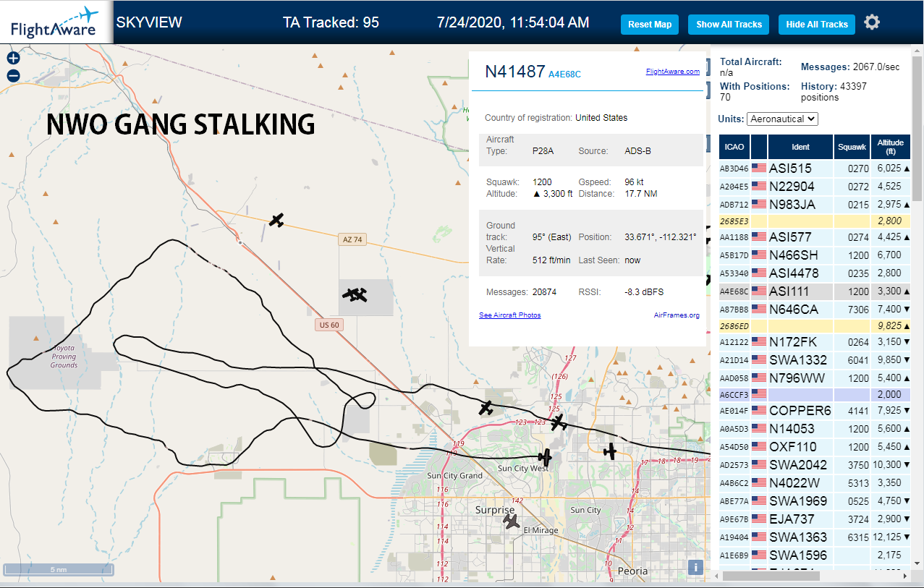Image resolution: width=924 pixels, height=588 pixels.
Task: Sort by the Altitude (ft) column header
Action: tap(891, 147)
